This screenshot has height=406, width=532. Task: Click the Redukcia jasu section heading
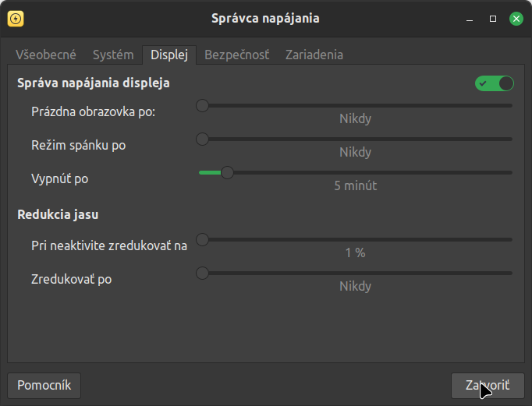[x=58, y=214]
